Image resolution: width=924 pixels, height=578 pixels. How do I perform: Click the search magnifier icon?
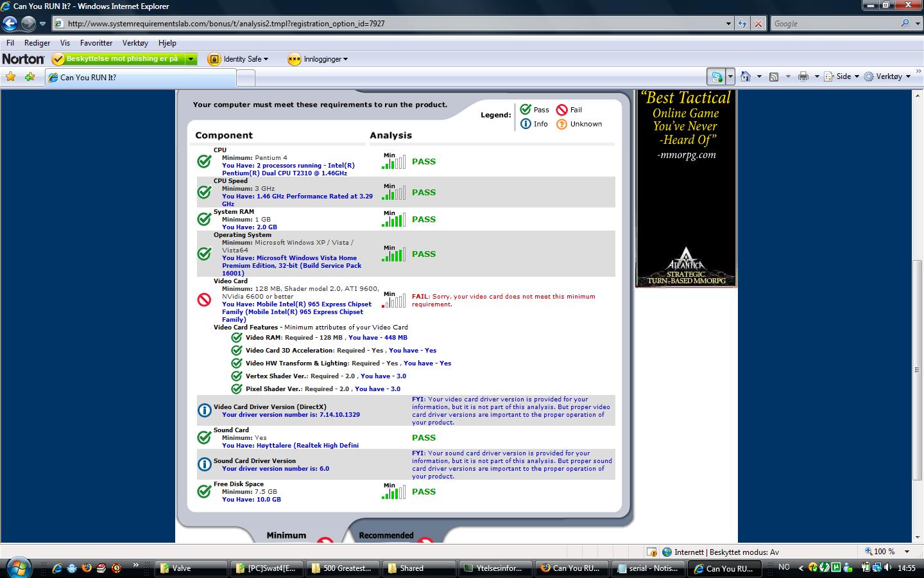tap(905, 23)
